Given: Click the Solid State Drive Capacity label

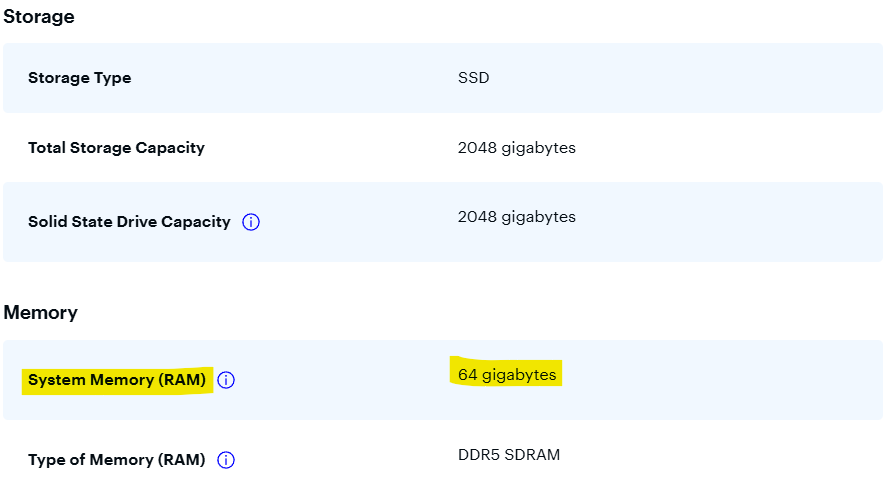Looking at the screenshot, I should point(129,222).
